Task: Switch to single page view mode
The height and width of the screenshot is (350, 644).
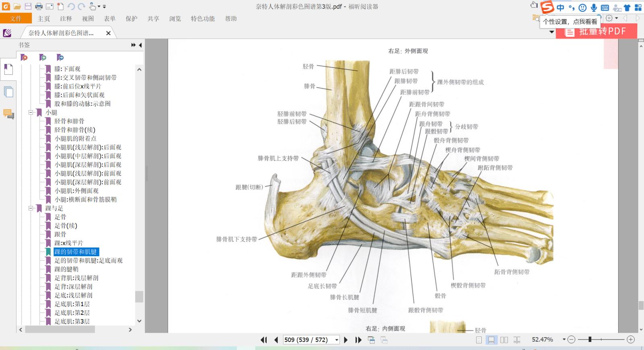Action: (479, 340)
